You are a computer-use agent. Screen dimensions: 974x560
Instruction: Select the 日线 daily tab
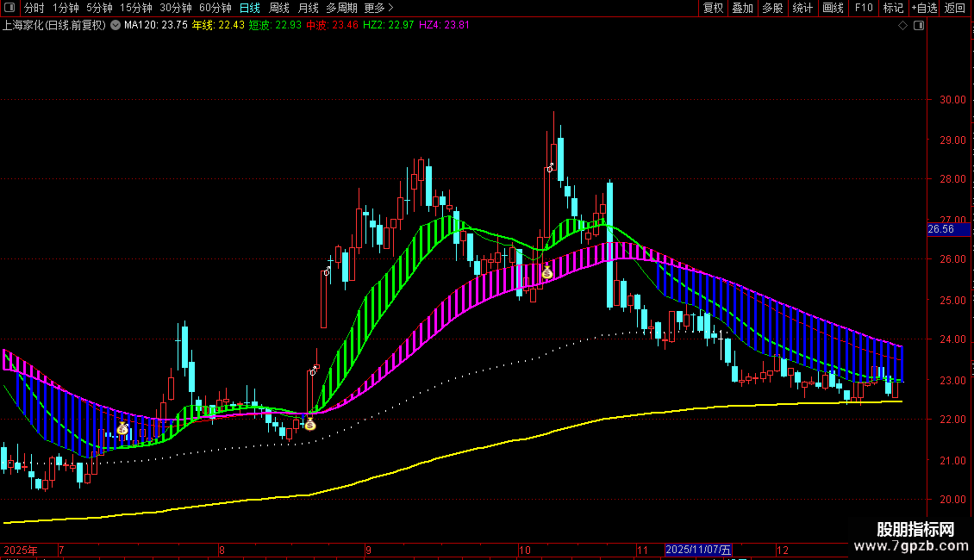pyautogui.click(x=250, y=8)
